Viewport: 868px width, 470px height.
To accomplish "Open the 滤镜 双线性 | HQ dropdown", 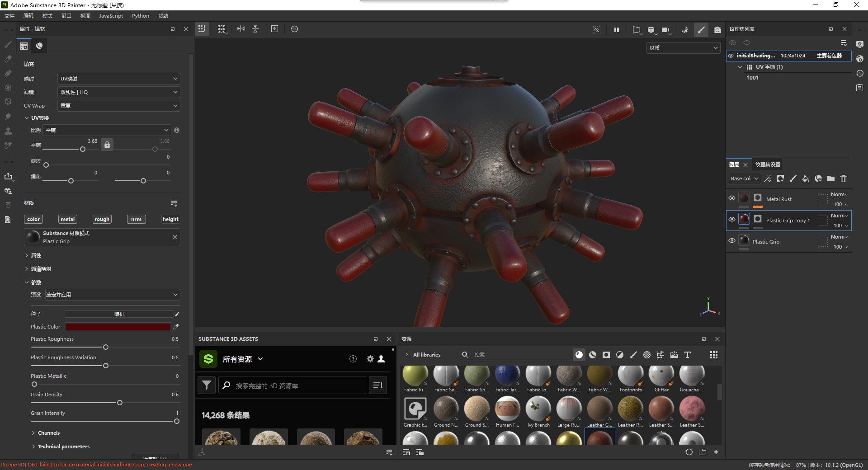I will point(119,92).
